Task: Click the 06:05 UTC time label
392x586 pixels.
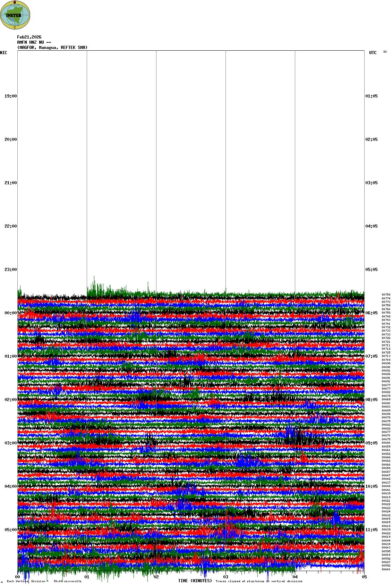Action: tap(372, 313)
